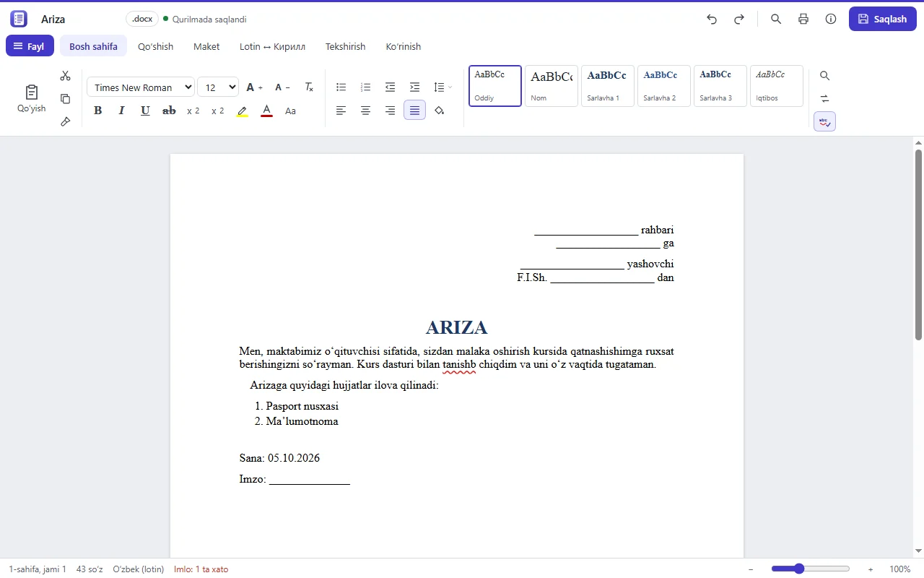This screenshot has width=924, height=578.
Task: Print the Ariza document
Action: pos(803,20)
